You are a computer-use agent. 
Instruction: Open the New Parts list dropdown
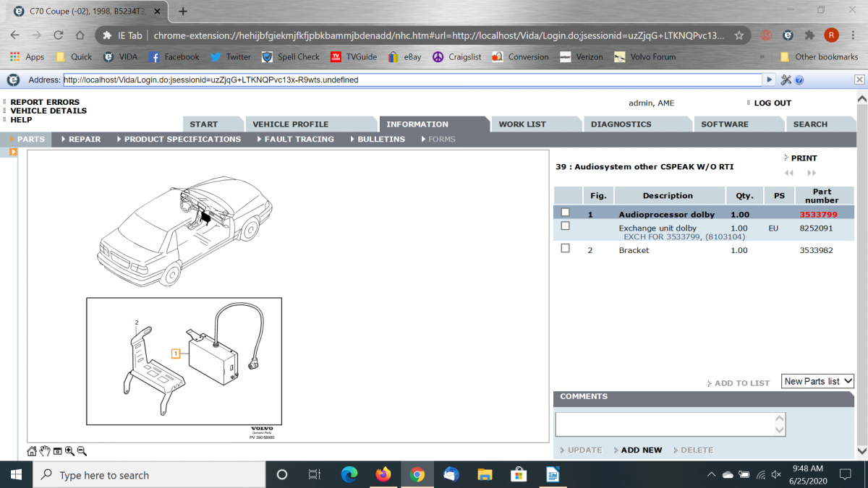pyautogui.click(x=817, y=381)
